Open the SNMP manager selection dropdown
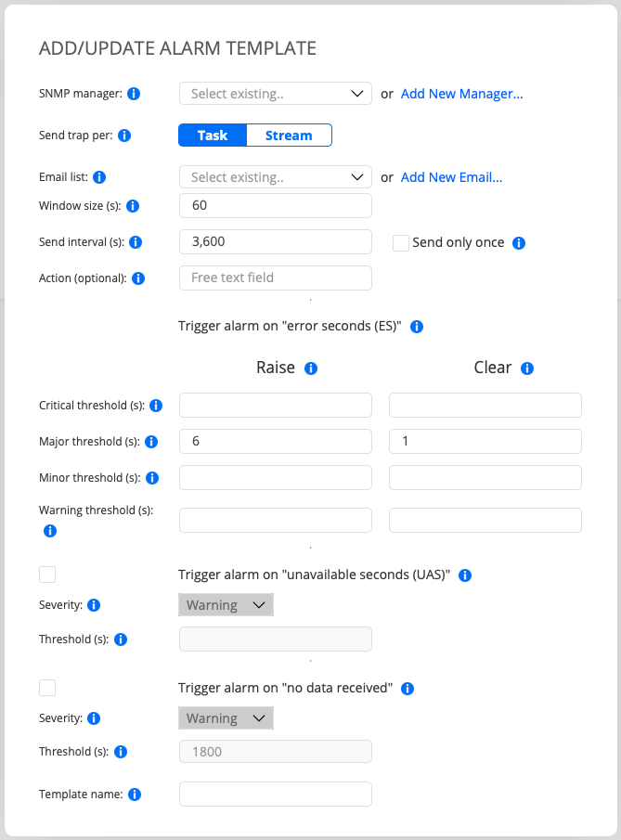 [275, 94]
